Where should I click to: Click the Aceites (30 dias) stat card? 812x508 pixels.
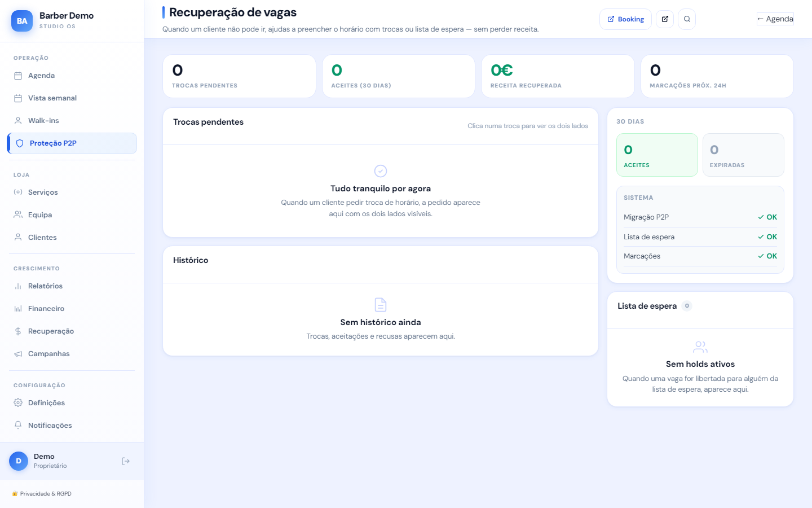pyautogui.click(x=399, y=76)
